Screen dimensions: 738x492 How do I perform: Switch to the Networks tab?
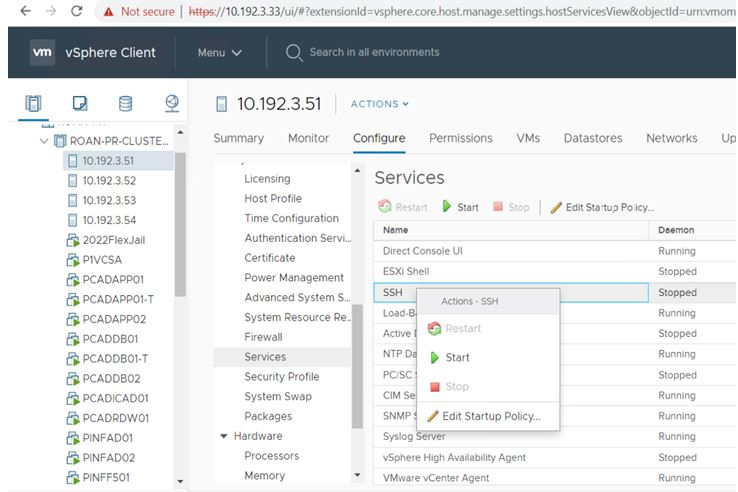click(x=672, y=138)
